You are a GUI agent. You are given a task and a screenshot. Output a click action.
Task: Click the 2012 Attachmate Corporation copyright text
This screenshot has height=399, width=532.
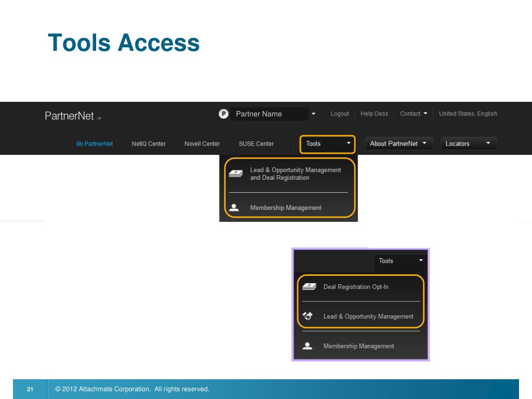click(132, 389)
